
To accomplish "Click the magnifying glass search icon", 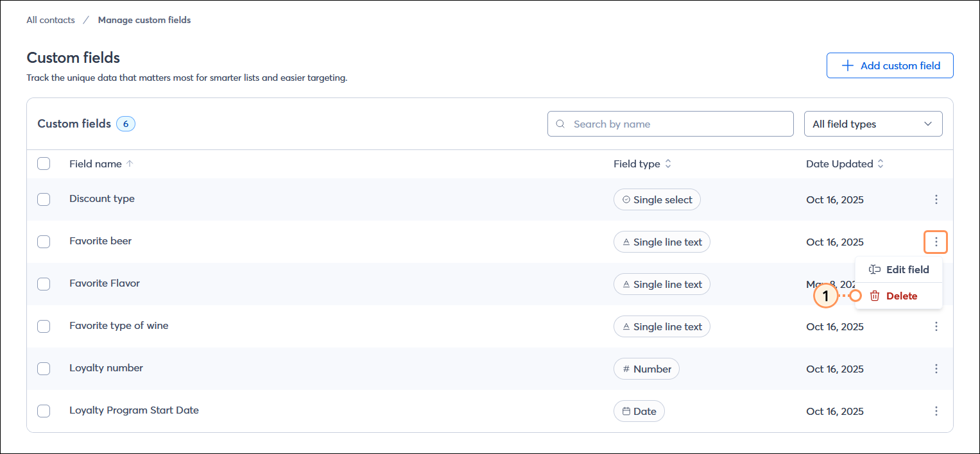I will click(x=560, y=123).
